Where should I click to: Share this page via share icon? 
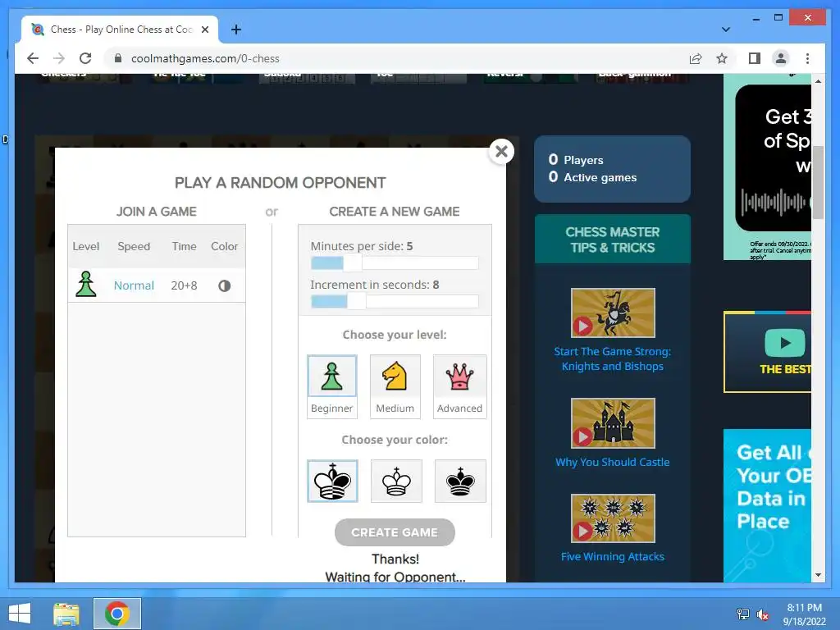[696, 58]
